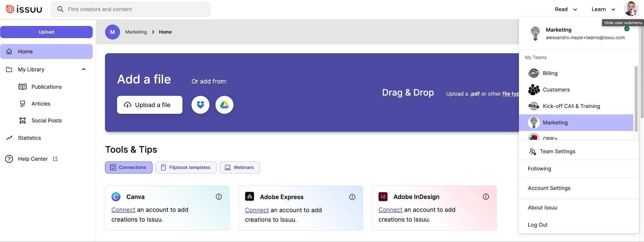Click the My Teams list scrollbar

(636, 99)
